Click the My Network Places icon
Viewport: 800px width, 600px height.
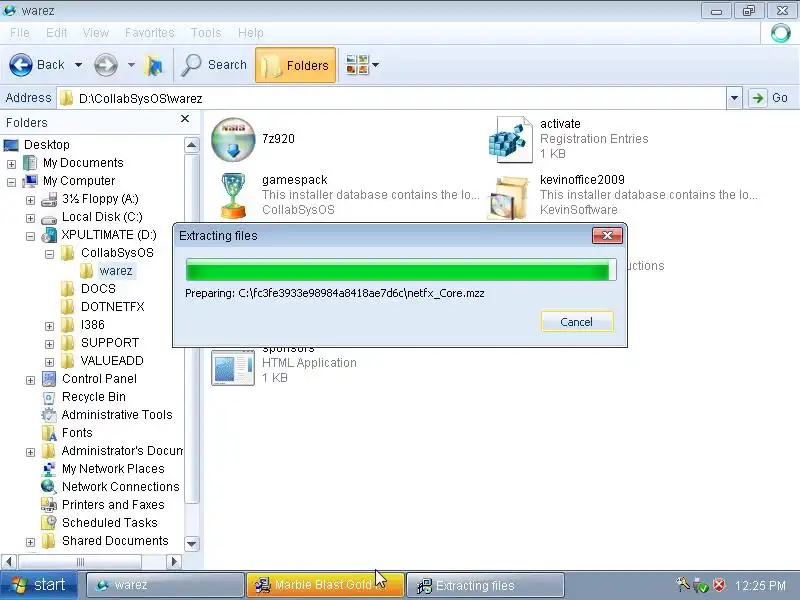(x=49, y=469)
